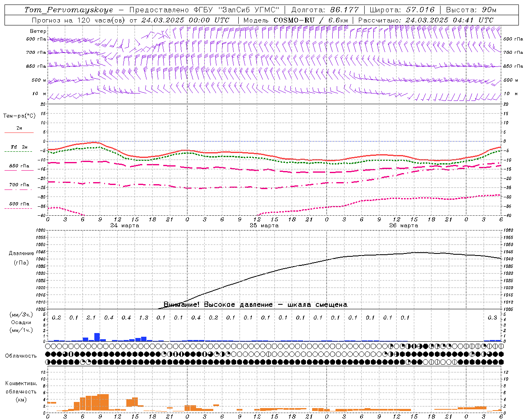
Task: Click the '(гПа)' unit under Давление
Action: tap(21, 263)
